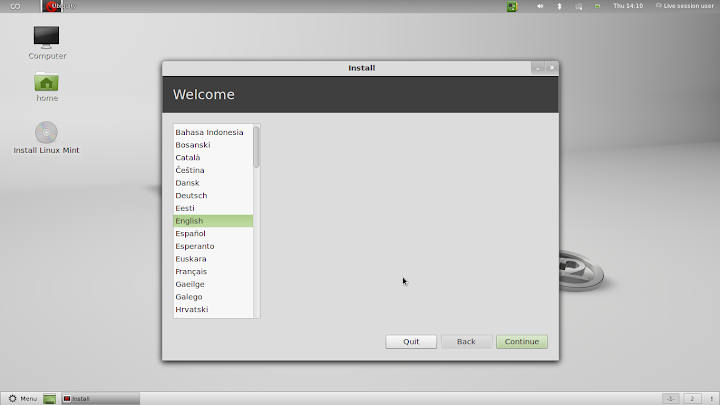
Task: Click the infinity icon in top panel
Action: pos(15,6)
